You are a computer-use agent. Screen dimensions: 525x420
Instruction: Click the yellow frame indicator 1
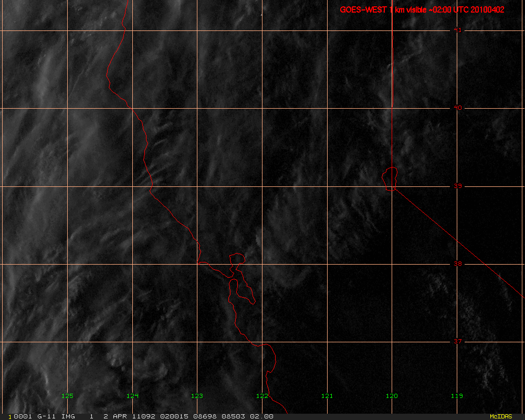coord(9,417)
